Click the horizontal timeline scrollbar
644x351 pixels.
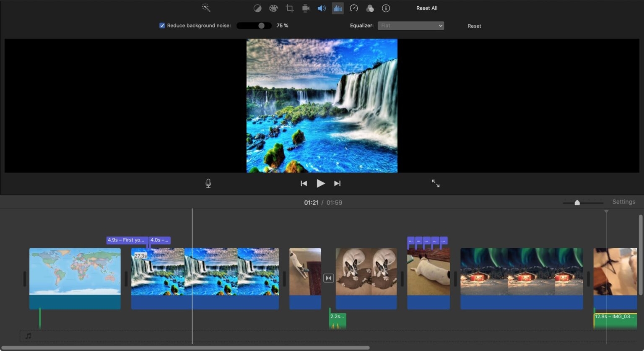coord(185,348)
